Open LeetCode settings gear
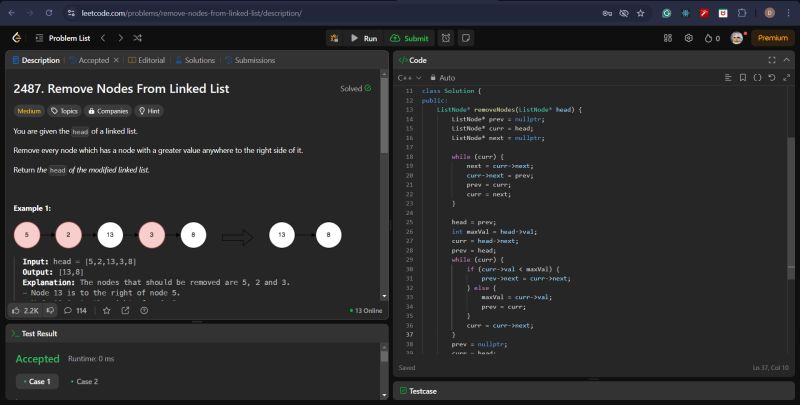Image resolution: width=800 pixels, height=405 pixels. (688, 38)
